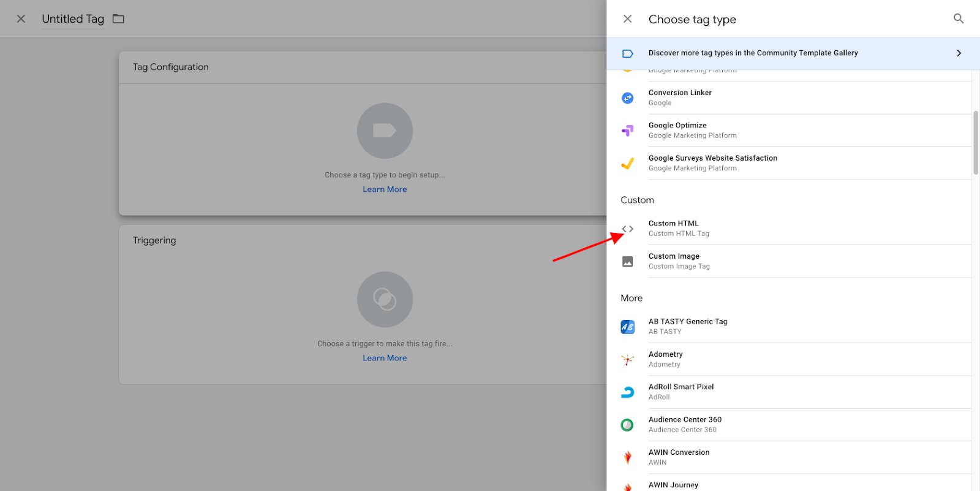
Task: Click the Tag Configuration card heading
Action: click(171, 67)
